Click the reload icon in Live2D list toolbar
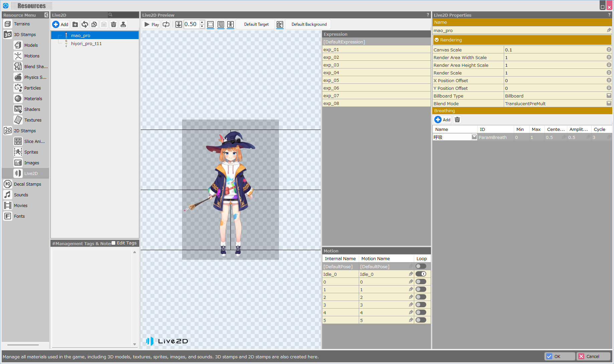This screenshot has height=364, width=614. (85, 24)
